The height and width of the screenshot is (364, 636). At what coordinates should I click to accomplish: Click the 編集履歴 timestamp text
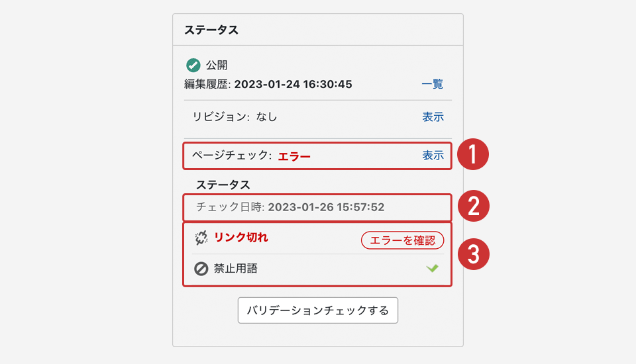tap(293, 84)
